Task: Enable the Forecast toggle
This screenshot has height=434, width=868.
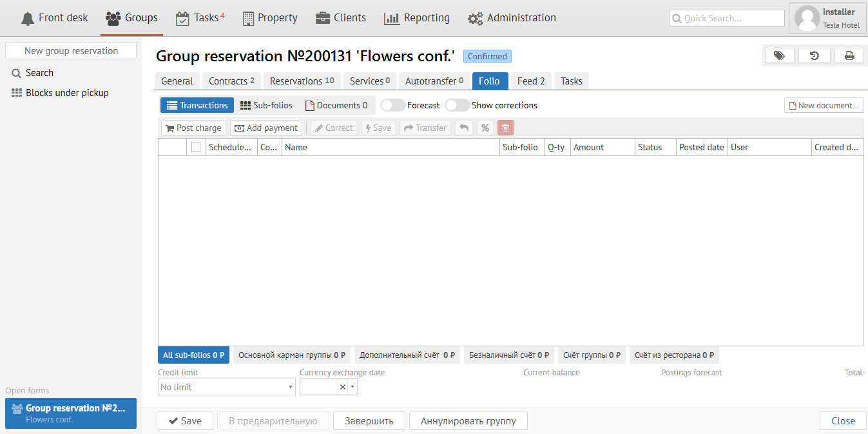Action: coord(392,105)
